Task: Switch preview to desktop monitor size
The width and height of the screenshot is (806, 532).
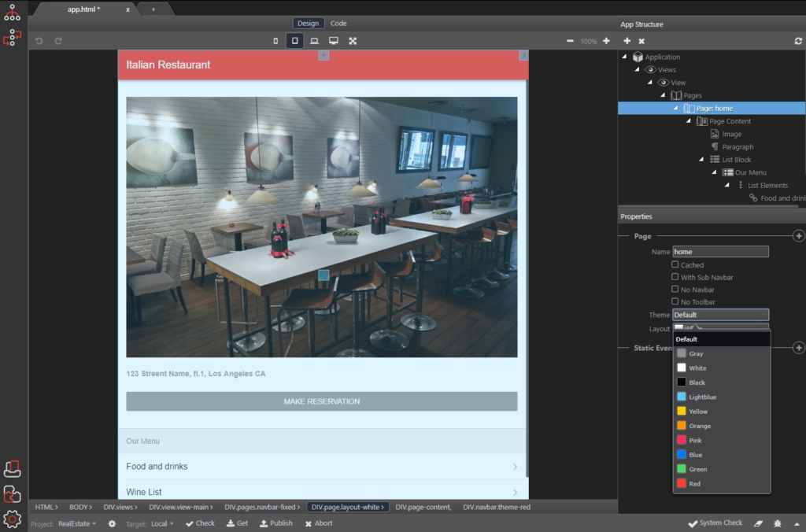Action: point(334,40)
